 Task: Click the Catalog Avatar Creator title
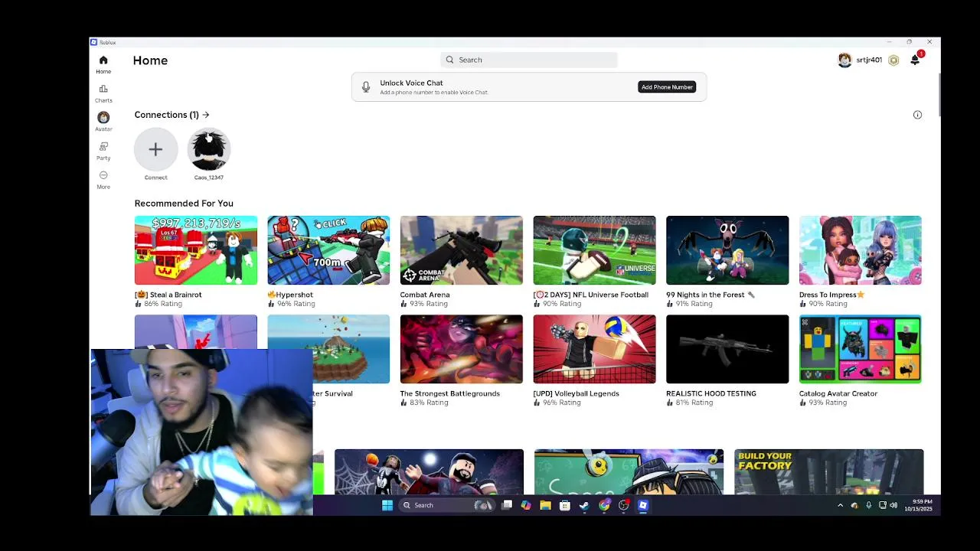(838, 393)
